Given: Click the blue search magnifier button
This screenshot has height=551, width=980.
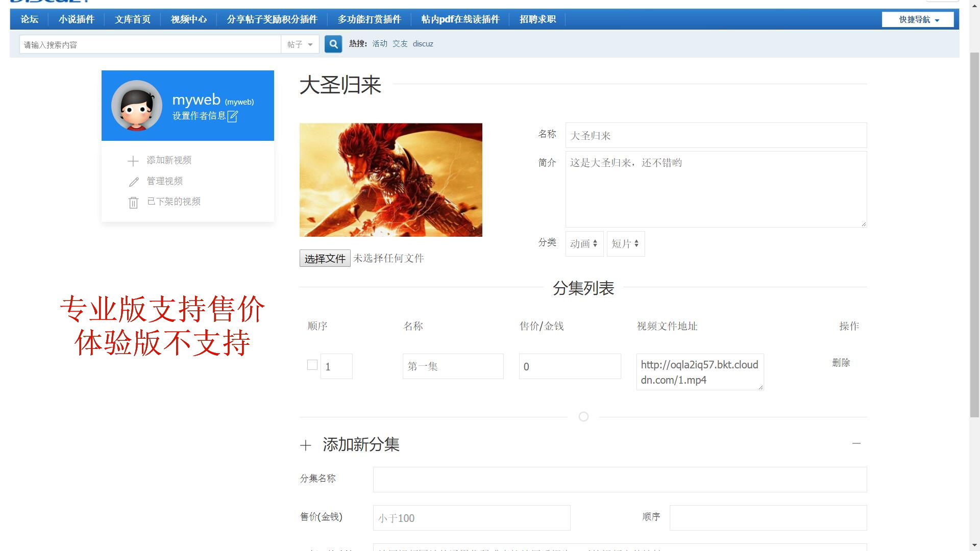Looking at the screenshot, I should (x=333, y=44).
